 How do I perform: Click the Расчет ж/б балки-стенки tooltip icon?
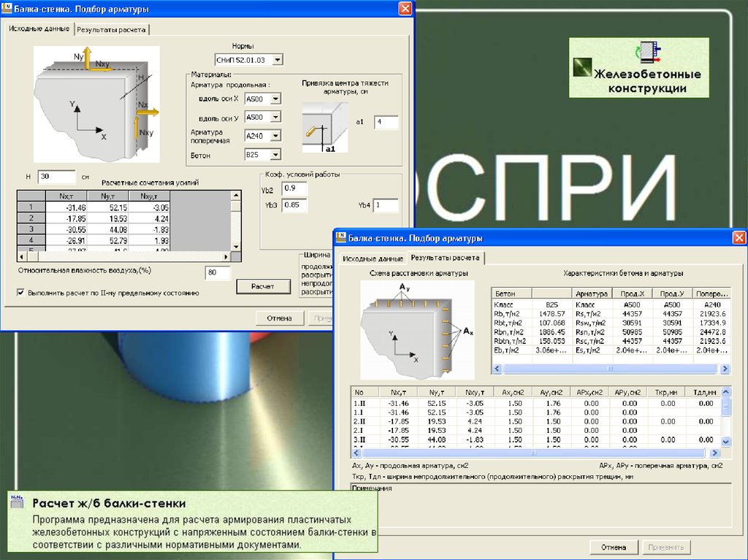click(x=18, y=502)
